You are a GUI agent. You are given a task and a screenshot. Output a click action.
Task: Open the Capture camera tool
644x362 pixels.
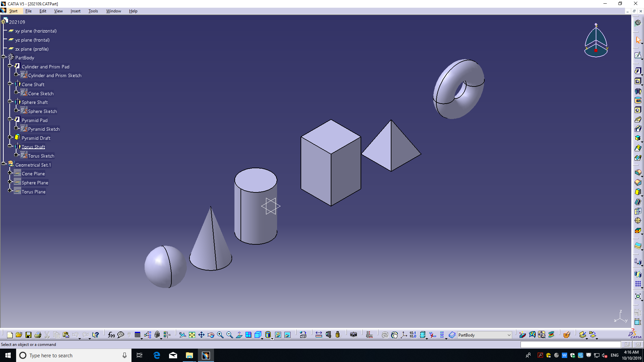pyautogui.click(x=353, y=335)
